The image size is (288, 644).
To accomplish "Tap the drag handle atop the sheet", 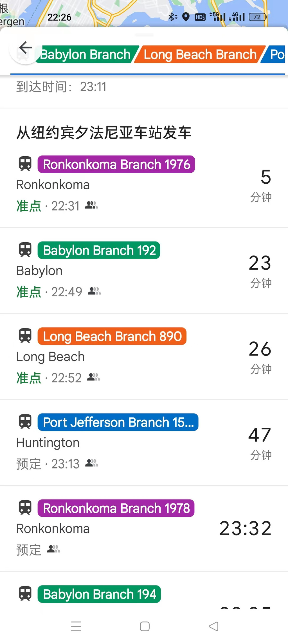I will (x=144, y=35).
